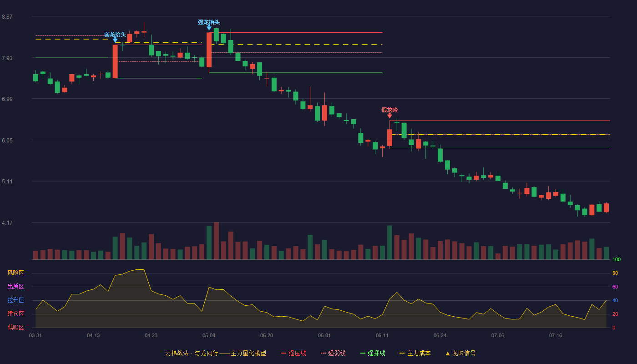Select the 弱龙抬头 annotation label
The image size is (637, 364).
(x=115, y=35)
